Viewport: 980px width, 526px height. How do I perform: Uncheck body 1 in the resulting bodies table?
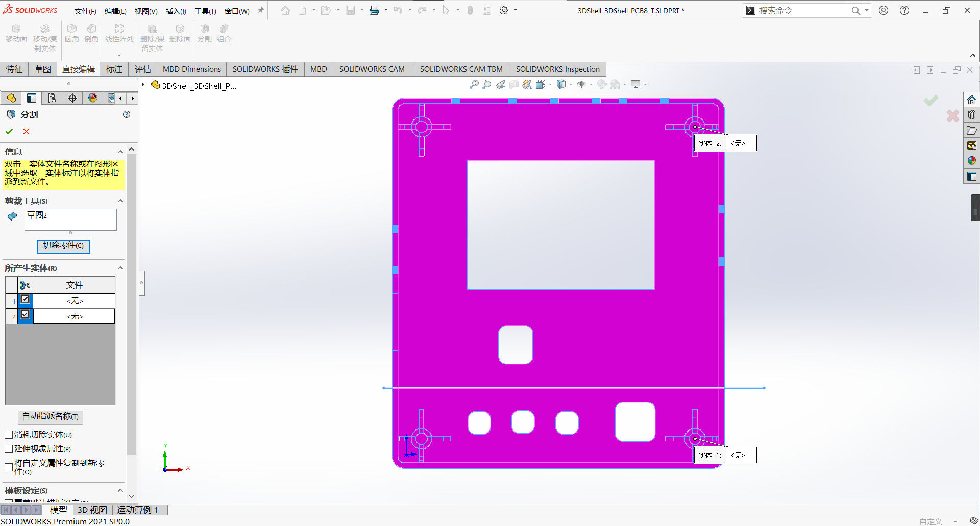tap(25, 300)
